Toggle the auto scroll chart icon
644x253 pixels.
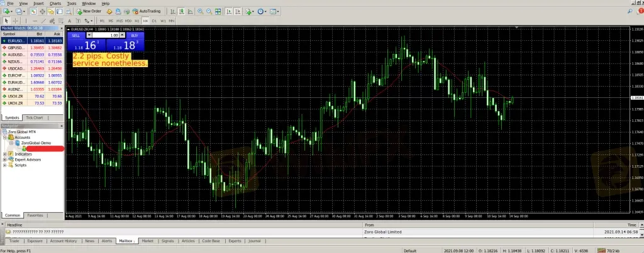pos(229,11)
